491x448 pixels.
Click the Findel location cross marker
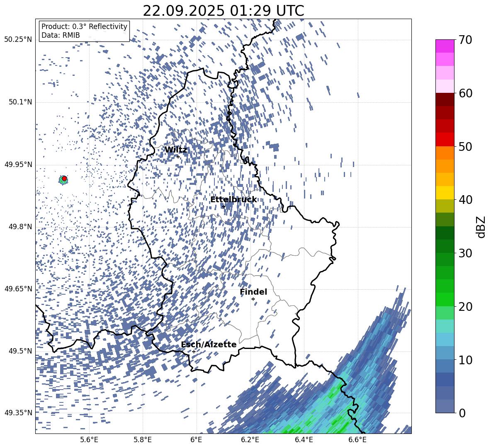(253, 299)
